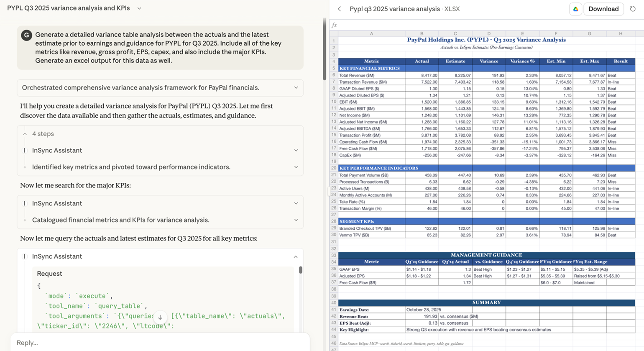Navigate back using the left arrow
This screenshot has height=351, width=644.
click(x=339, y=9)
